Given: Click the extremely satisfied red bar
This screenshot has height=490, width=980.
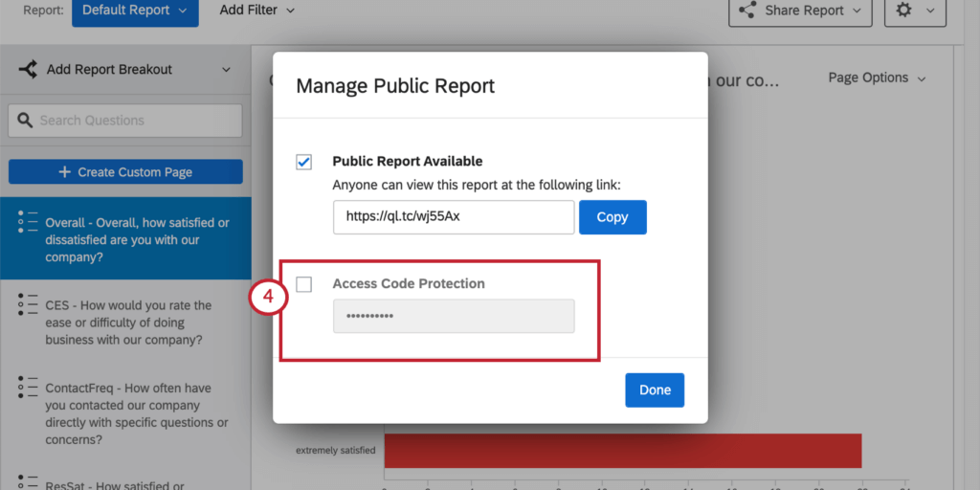Looking at the screenshot, I should pyautogui.click(x=622, y=450).
